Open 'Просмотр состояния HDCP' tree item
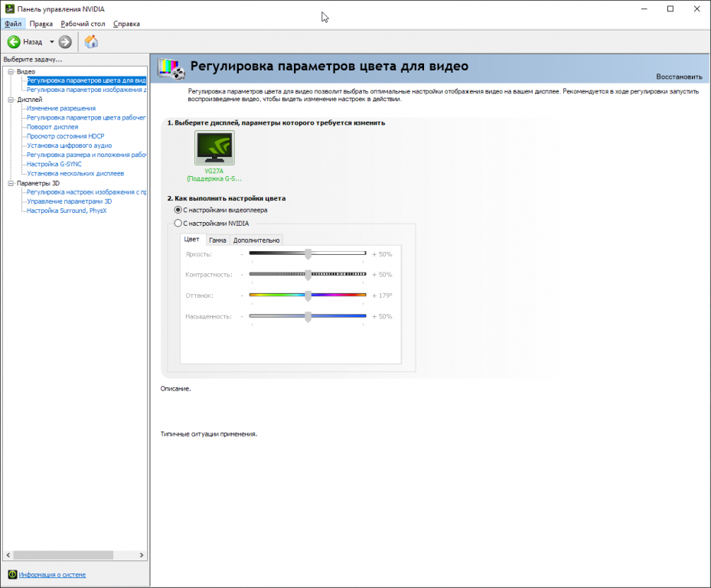711x588 pixels. pos(65,136)
